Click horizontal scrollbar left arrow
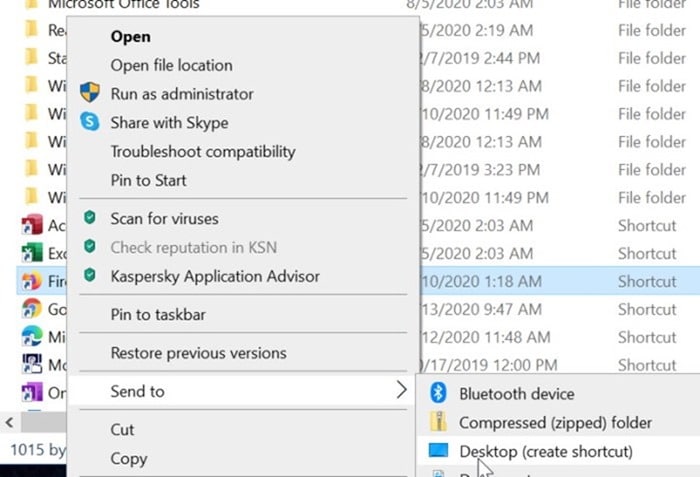Viewport: 700px width, 477px height. [x=9, y=423]
